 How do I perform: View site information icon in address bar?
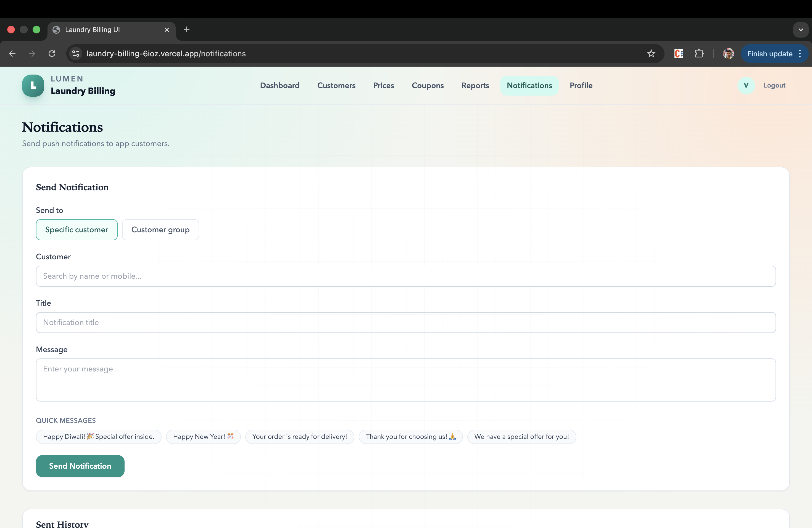(x=76, y=54)
